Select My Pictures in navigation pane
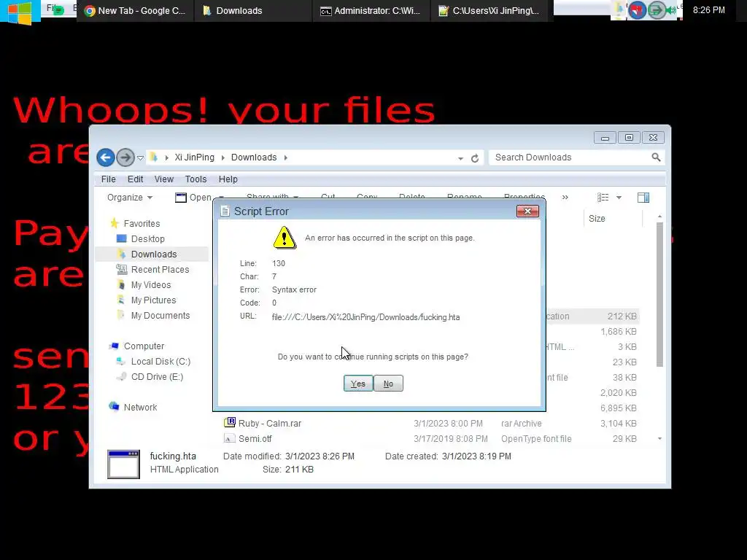Screen dimensions: 747x560 (x=153, y=300)
